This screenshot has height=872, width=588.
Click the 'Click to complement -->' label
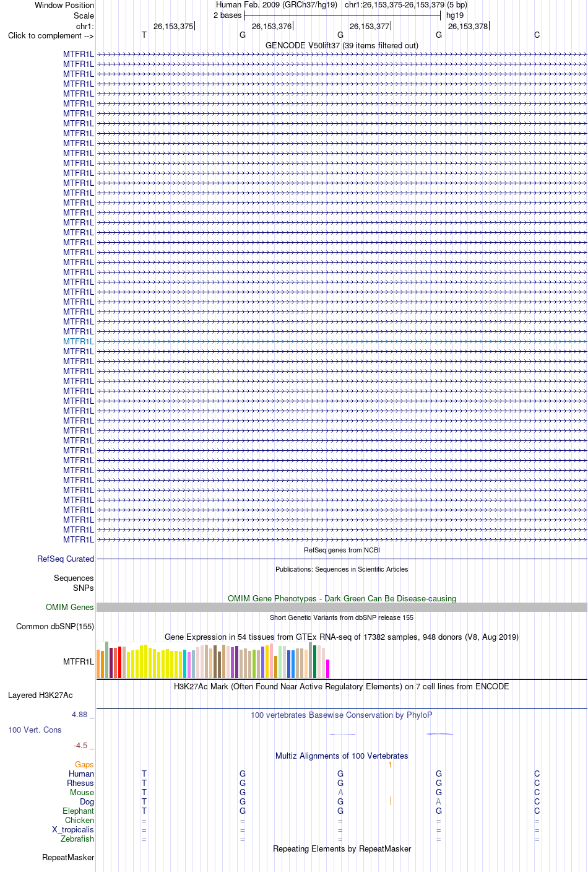click(x=51, y=35)
